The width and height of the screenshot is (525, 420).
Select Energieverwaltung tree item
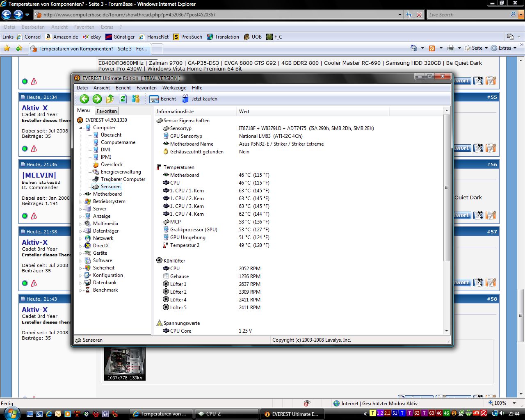coord(121,172)
